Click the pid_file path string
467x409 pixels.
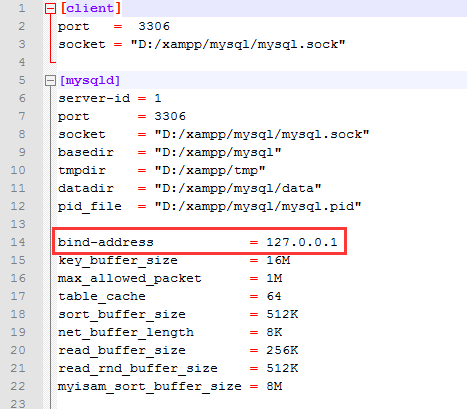(258, 206)
